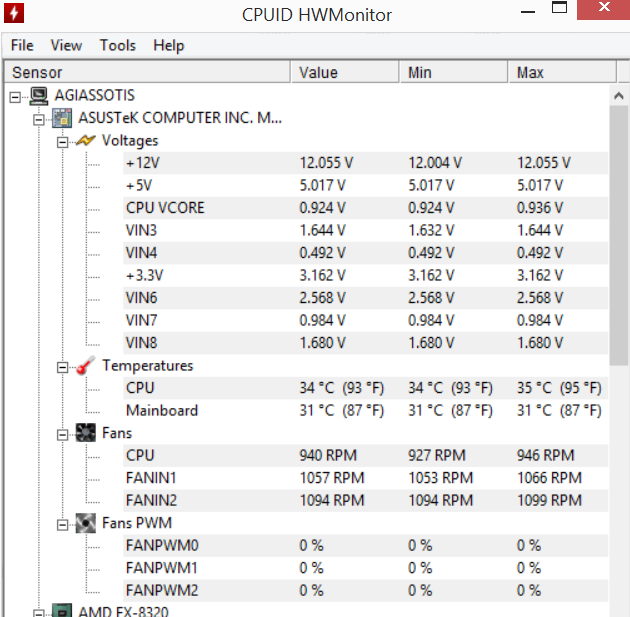
Task: Close the HWMonitor window
Action: pyautogui.click(x=603, y=8)
